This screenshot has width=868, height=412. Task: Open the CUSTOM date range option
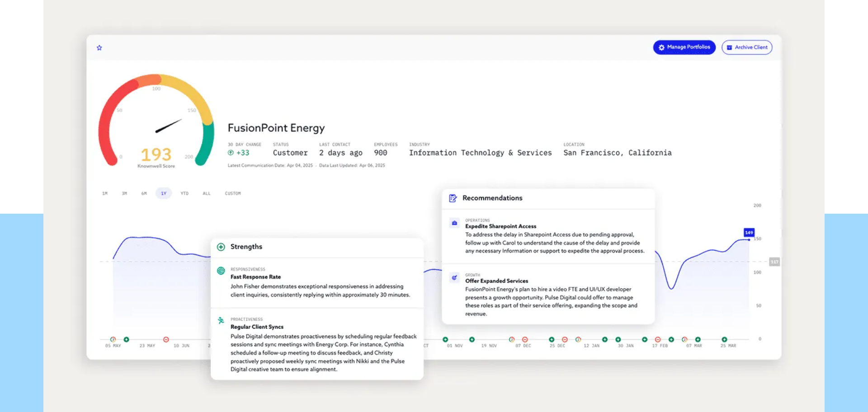coord(233,193)
